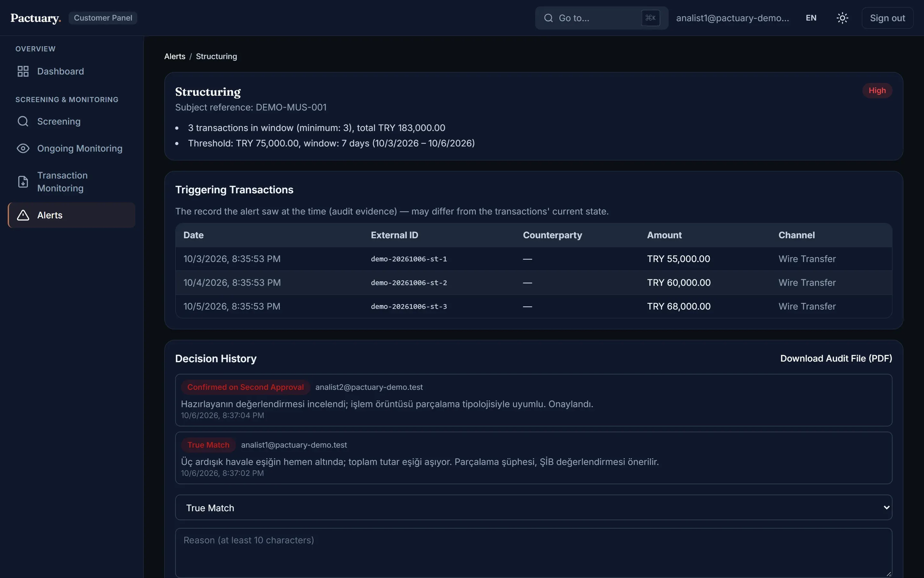
Task: Switch language using EN selector
Action: coord(811,18)
